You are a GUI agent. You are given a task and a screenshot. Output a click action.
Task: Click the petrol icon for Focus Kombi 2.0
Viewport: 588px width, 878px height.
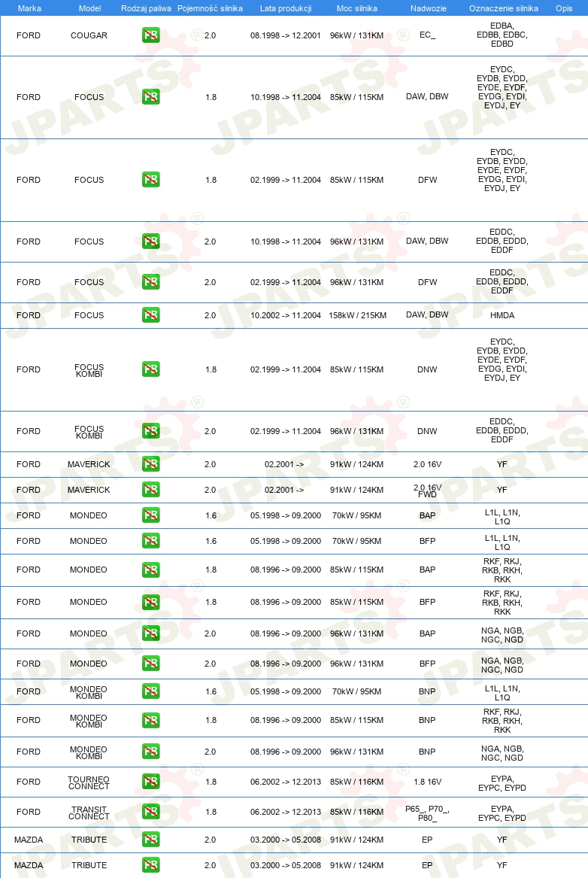point(151,430)
